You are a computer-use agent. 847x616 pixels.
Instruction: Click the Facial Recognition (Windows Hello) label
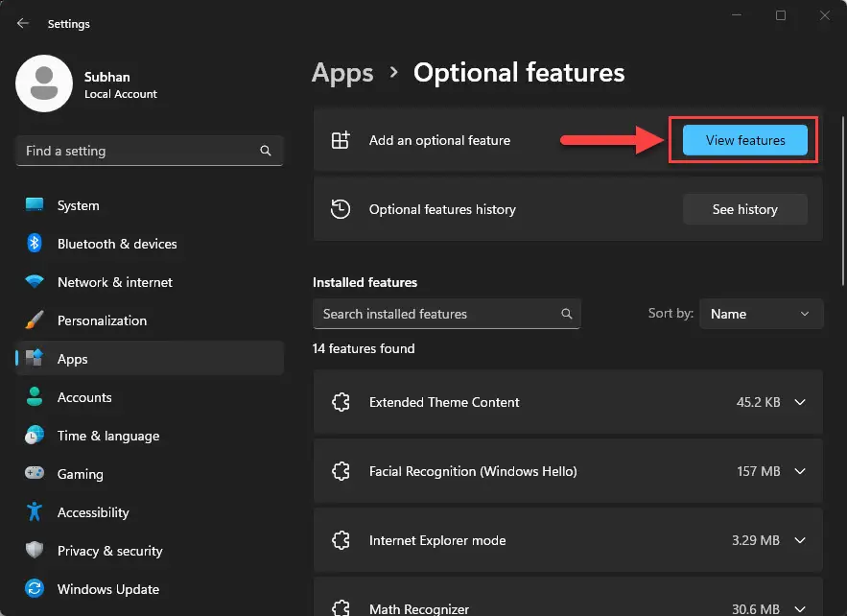pos(473,471)
